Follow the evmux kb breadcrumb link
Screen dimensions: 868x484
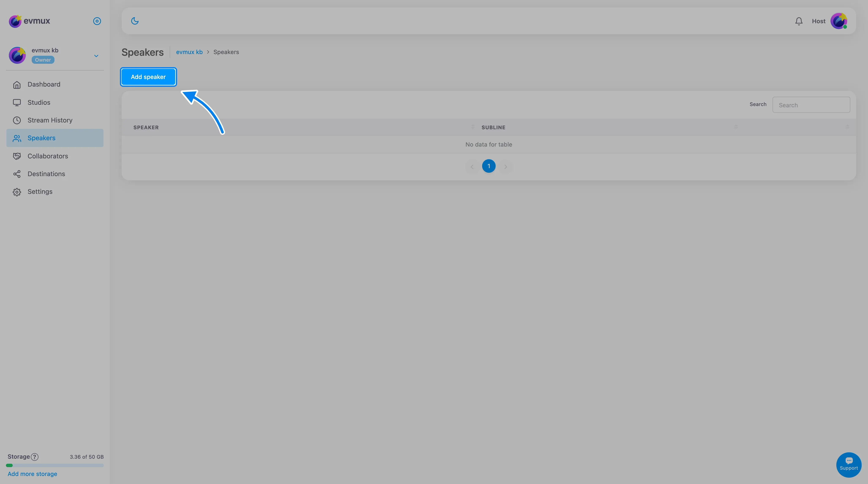coord(189,52)
